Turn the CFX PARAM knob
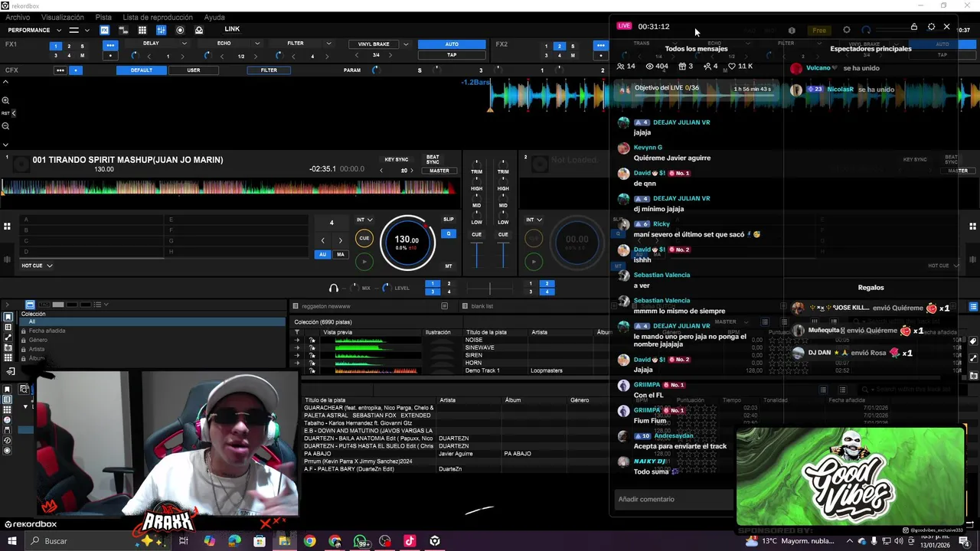Image resolution: width=980 pixels, height=551 pixels. click(x=375, y=70)
